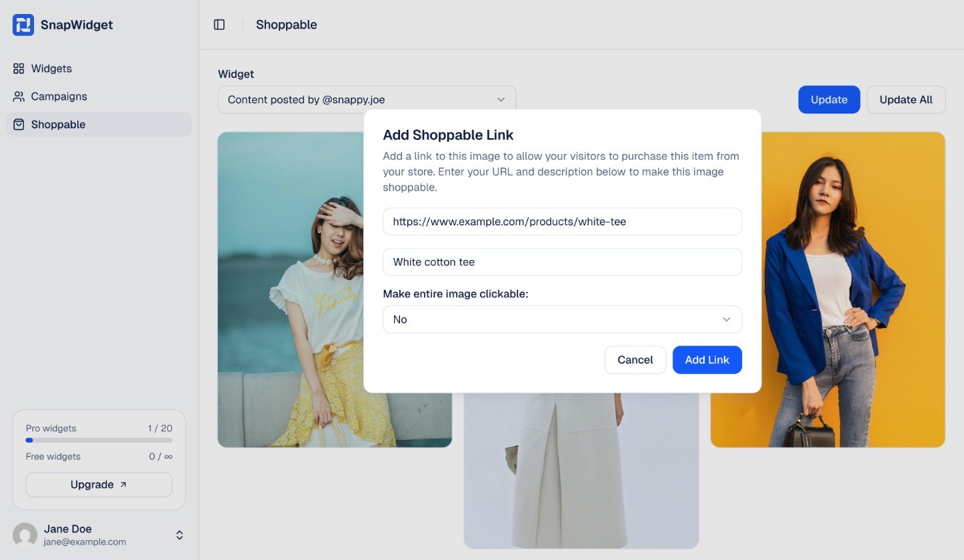Open the Campaigns menu item
The width and height of the screenshot is (964, 560).
point(99,97)
